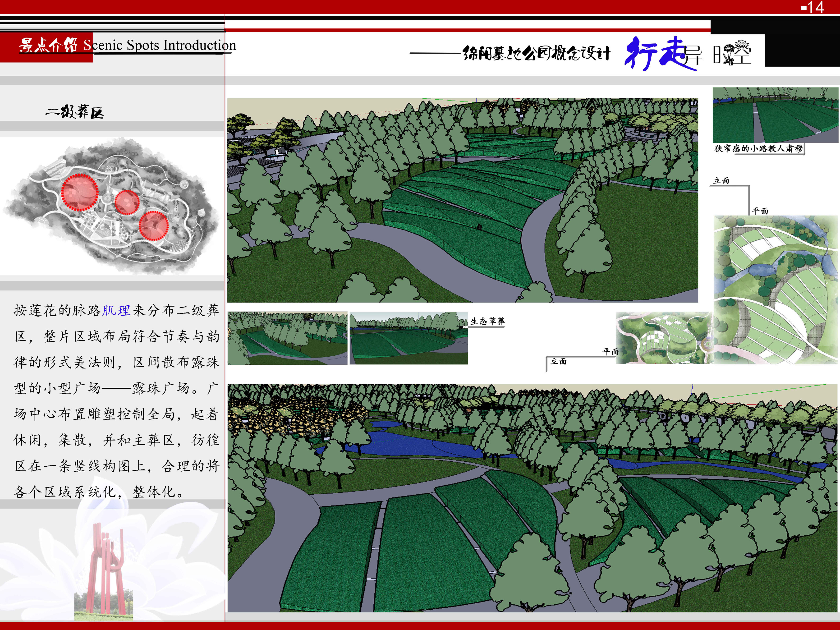
Task: Click the smallest middle red circle on the site map
Action: [127, 202]
